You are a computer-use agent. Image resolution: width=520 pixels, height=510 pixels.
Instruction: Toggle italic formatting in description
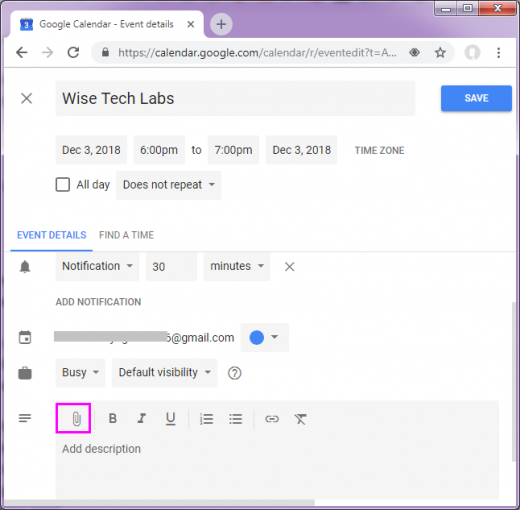(142, 418)
